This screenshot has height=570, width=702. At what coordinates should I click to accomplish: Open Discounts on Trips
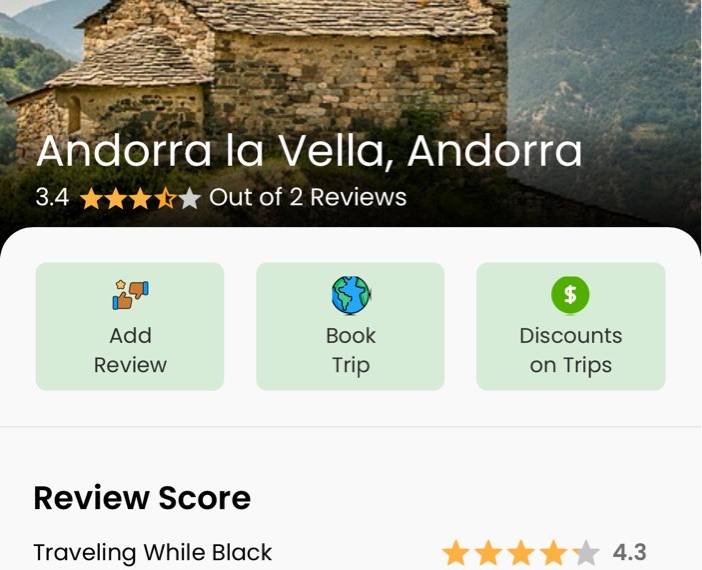click(571, 326)
